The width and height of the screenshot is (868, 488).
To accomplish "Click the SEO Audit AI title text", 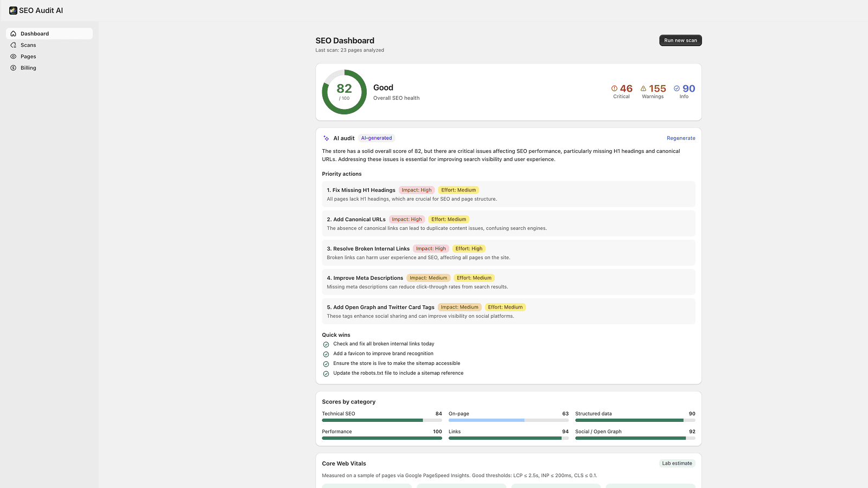I will tap(41, 10).
